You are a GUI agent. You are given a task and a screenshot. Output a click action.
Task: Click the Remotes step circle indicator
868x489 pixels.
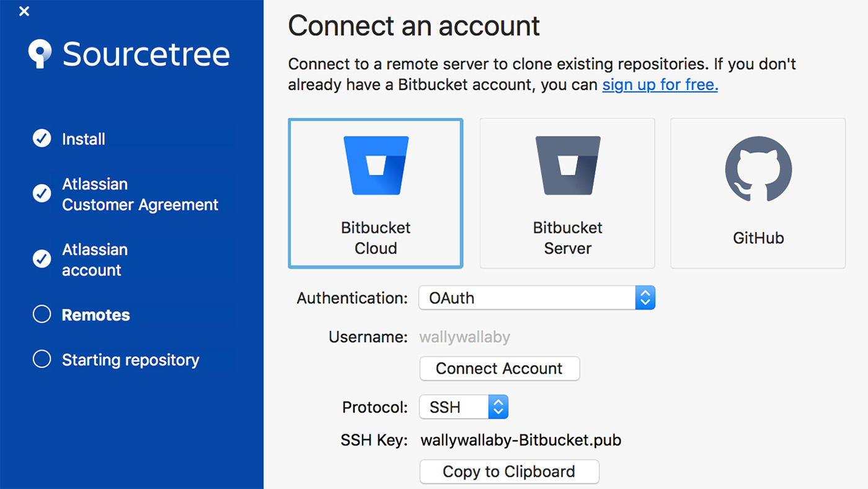(x=42, y=315)
